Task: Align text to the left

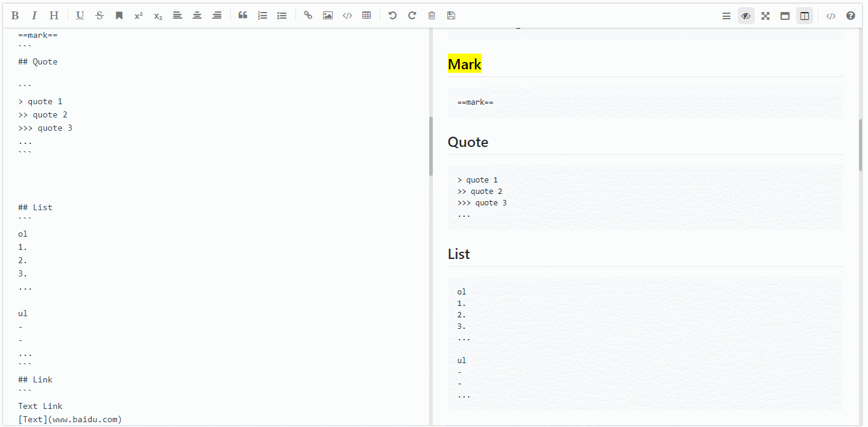Action: pos(177,16)
